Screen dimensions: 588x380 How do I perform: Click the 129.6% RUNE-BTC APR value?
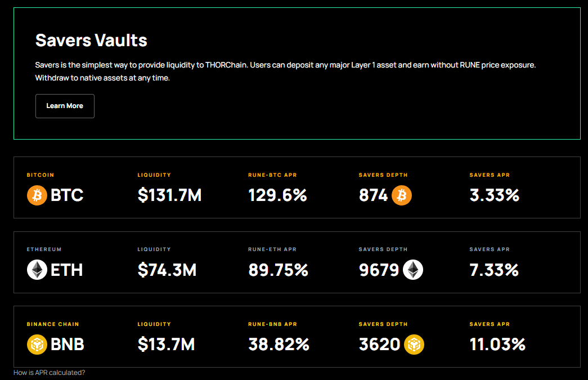click(x=277, y=195)
